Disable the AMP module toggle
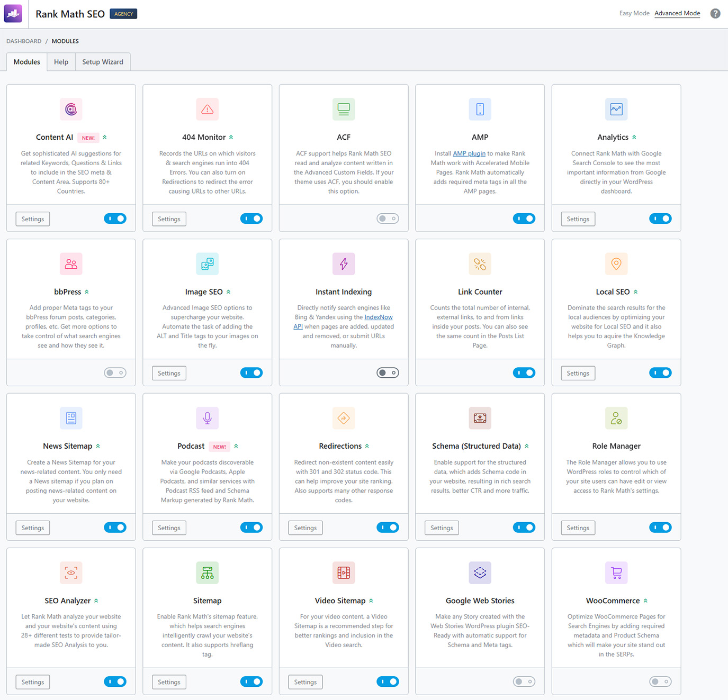The height and width of the screenshot is (700, 728). tap(524, 219)
